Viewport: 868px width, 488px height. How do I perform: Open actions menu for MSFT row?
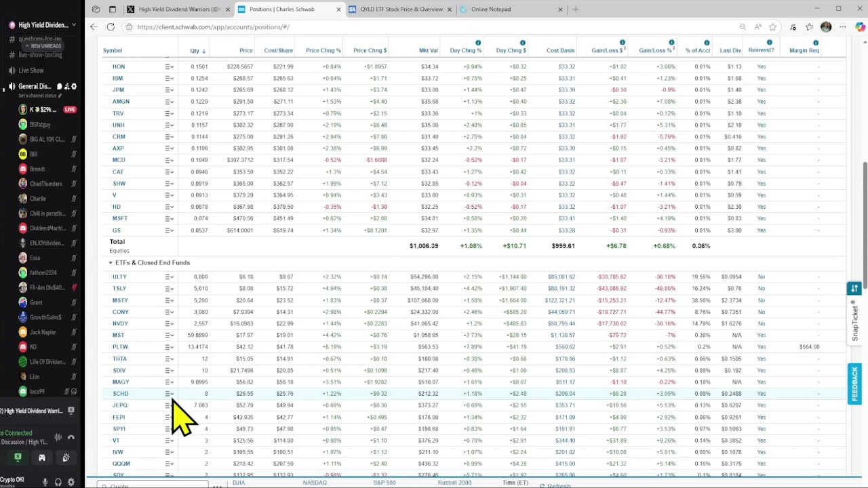[170, 218]
